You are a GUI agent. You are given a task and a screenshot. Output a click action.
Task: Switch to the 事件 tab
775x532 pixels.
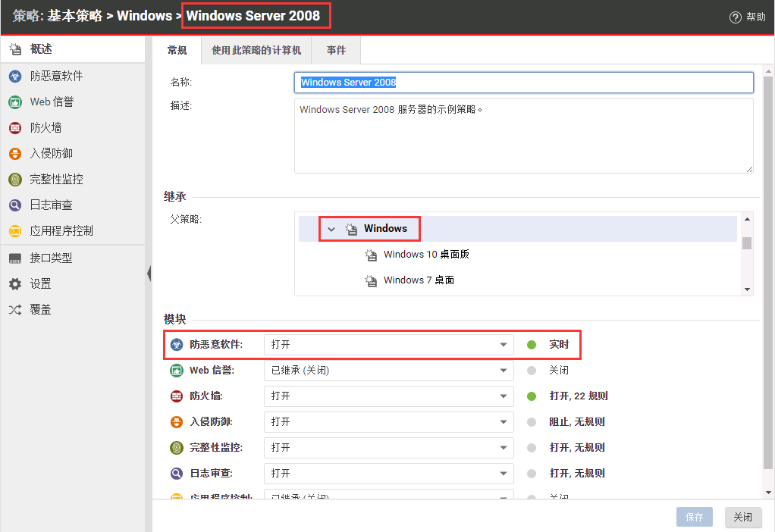[x=336, y=50]
